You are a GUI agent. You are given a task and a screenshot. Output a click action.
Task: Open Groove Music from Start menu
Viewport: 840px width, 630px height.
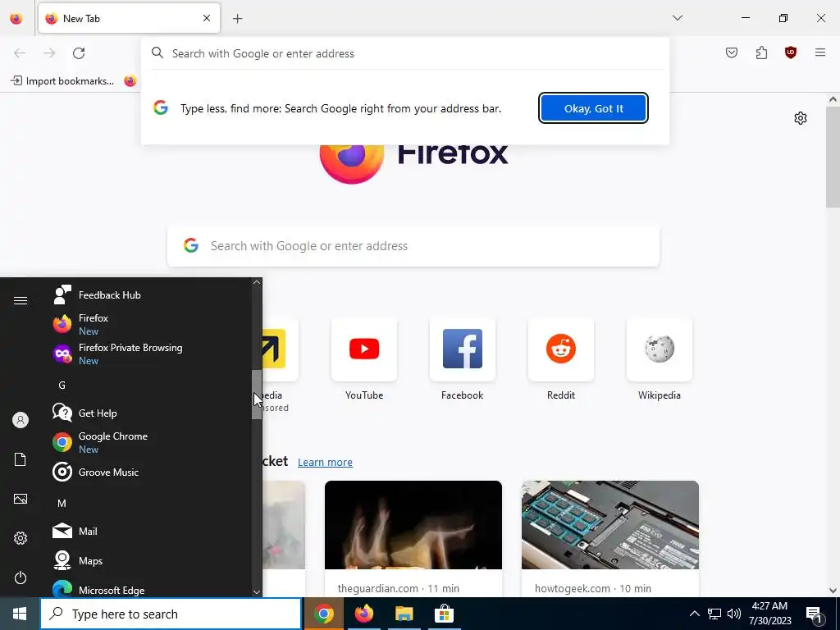(x=150, y=472)
